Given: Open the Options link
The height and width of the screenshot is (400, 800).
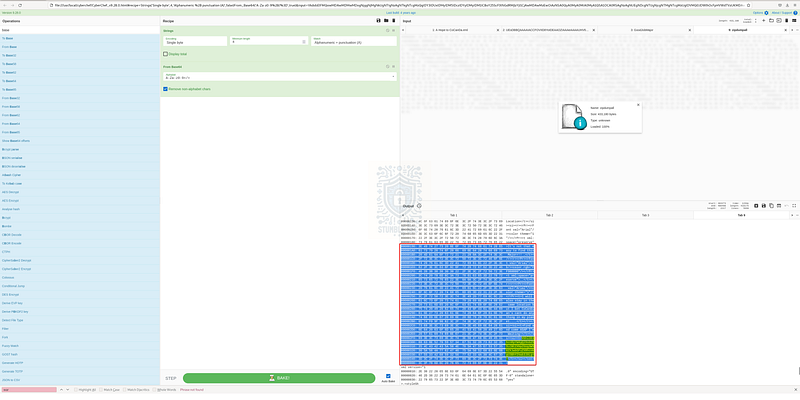Looking at the screenshot, I should click(758, 12).
